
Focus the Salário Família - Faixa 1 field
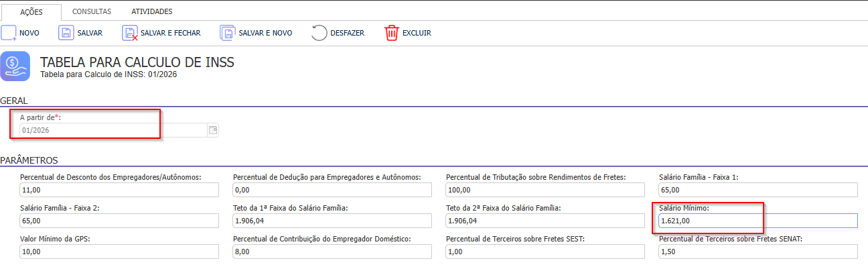[757, 190]
